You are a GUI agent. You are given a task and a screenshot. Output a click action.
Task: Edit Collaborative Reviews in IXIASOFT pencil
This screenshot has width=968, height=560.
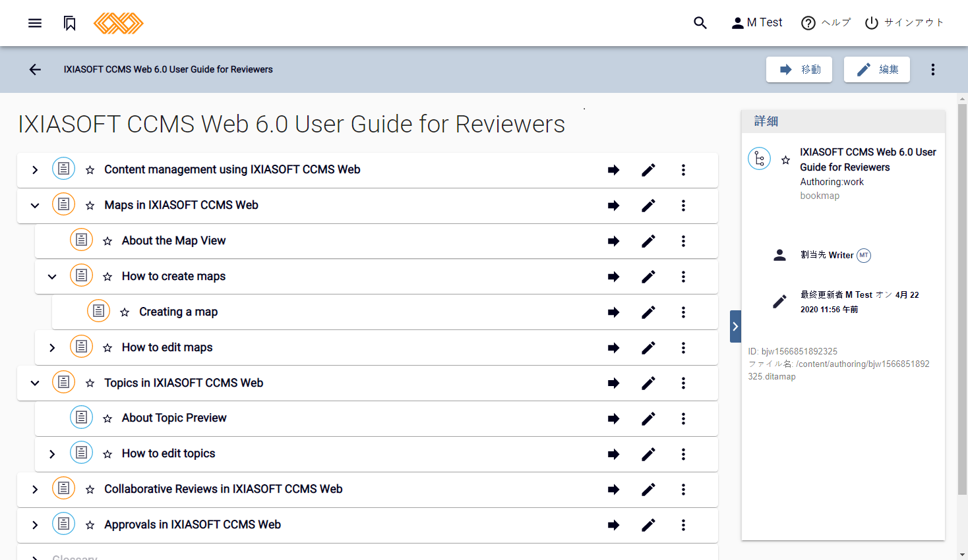648,490
